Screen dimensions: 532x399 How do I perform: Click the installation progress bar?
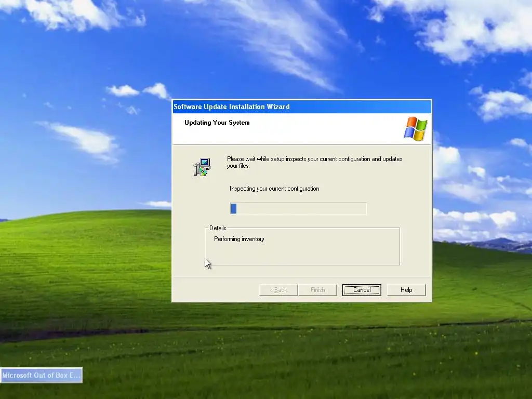(298, 208)
